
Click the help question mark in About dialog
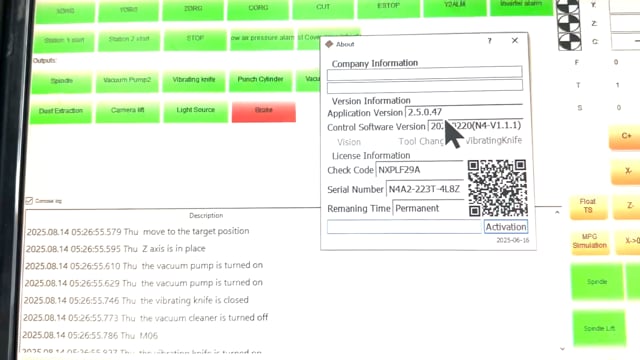click(x=489, y=41)
